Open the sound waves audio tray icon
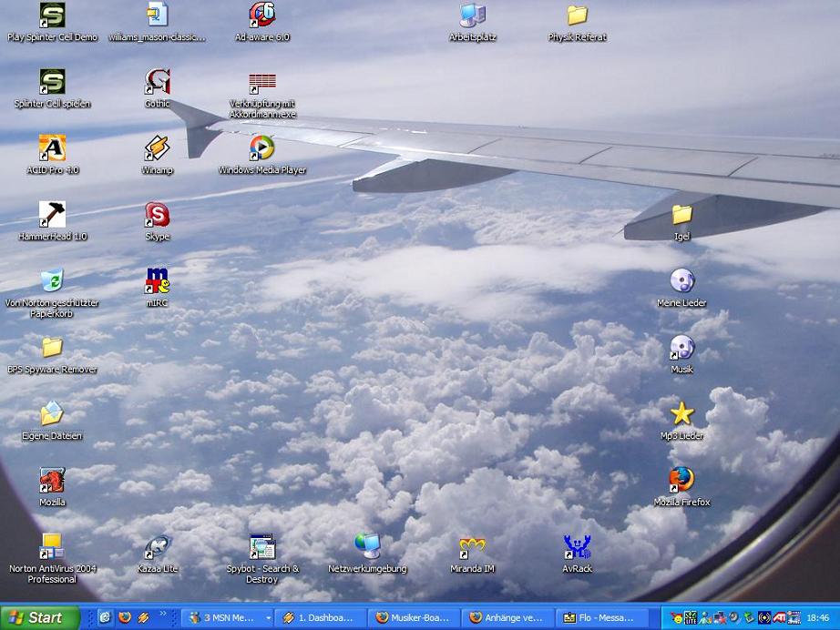 (764, 617)
